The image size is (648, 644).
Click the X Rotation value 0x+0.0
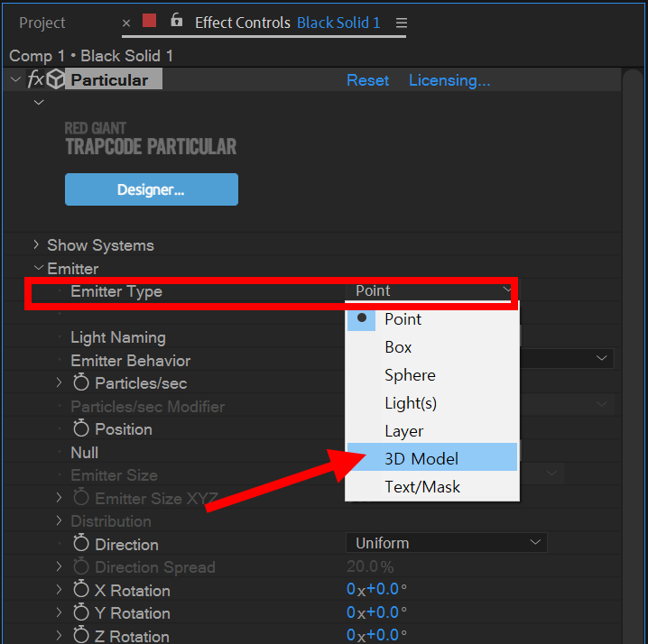click(376, 589)
